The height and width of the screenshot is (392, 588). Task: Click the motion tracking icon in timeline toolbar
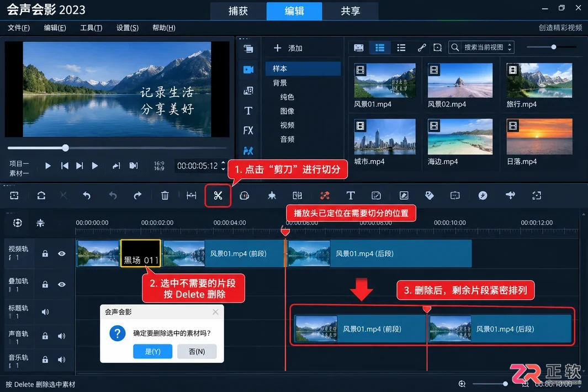coord(483,195)
